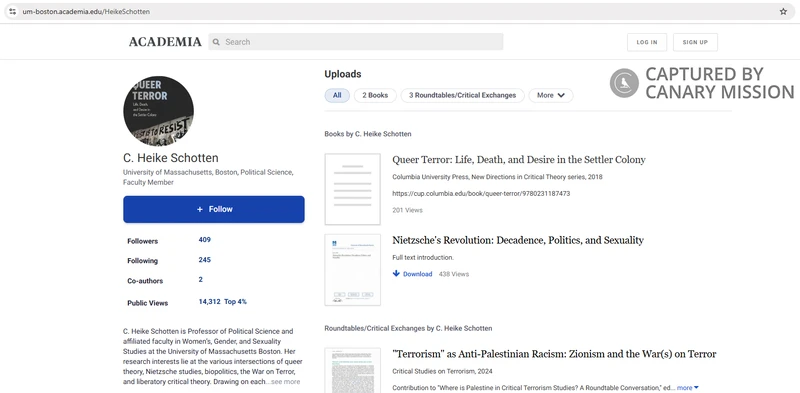Click the browser address bar URL

point(86,11)
